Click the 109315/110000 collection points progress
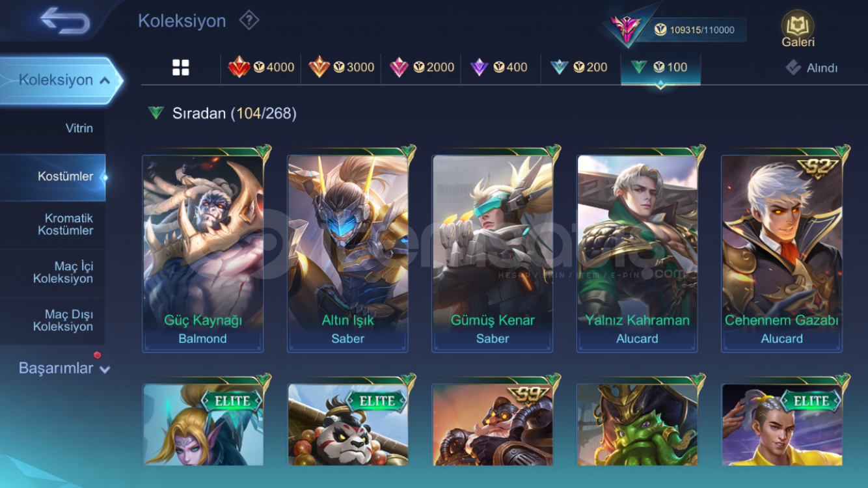The width and height of the screenshot is (868, 488). [x=695, y=30]
